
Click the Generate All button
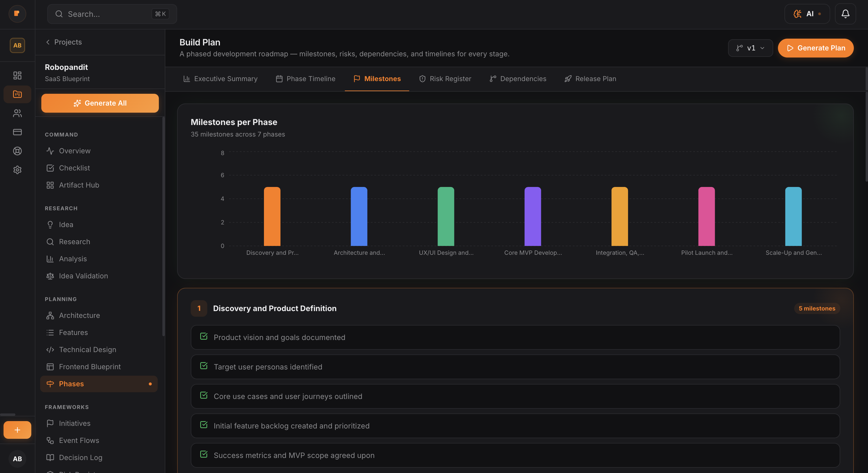[100, 103]
